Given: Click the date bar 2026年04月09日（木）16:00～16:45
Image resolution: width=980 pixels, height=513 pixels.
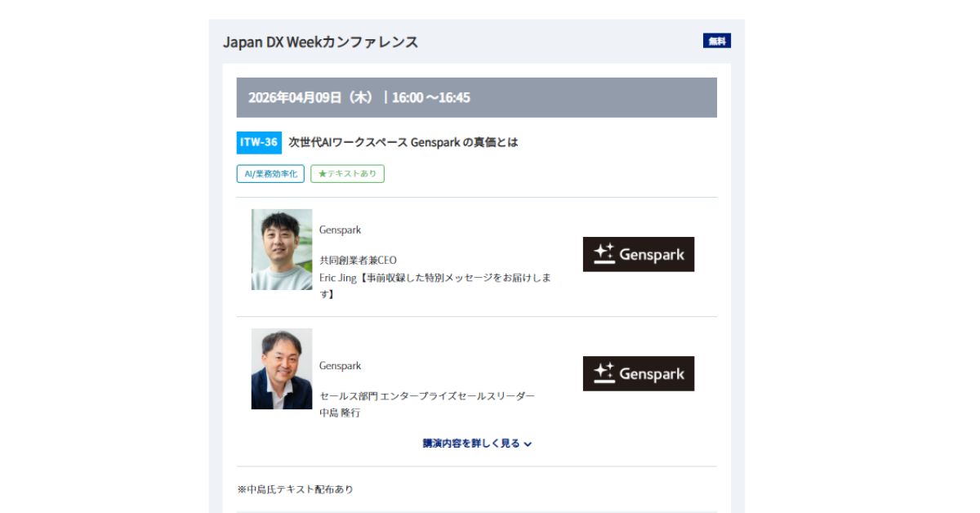Looking at the screenshot, I should [x=477, y=97].
